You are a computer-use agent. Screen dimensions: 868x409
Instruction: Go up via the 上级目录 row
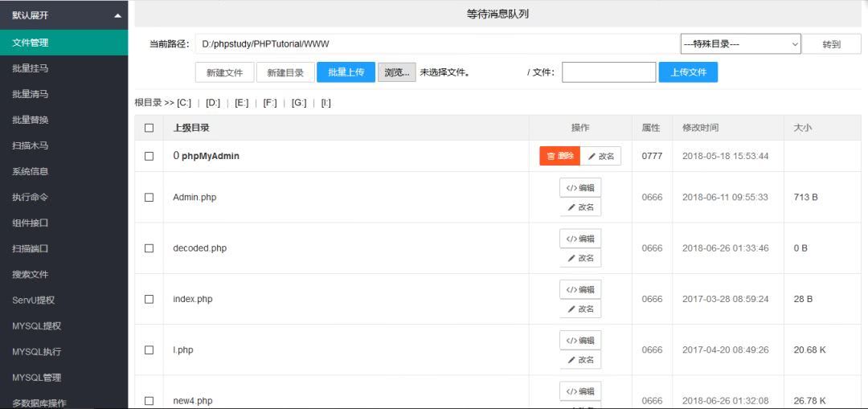[191, 128]
